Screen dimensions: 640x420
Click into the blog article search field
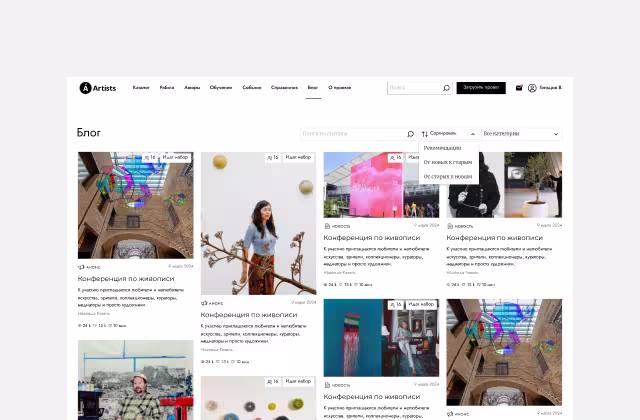350,134
